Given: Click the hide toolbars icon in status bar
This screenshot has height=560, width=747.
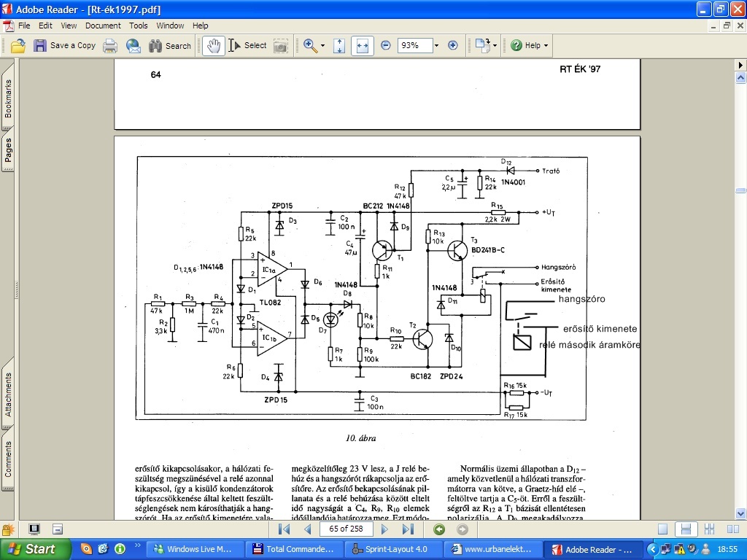Looking at the screenshot, I should point(58,529).
